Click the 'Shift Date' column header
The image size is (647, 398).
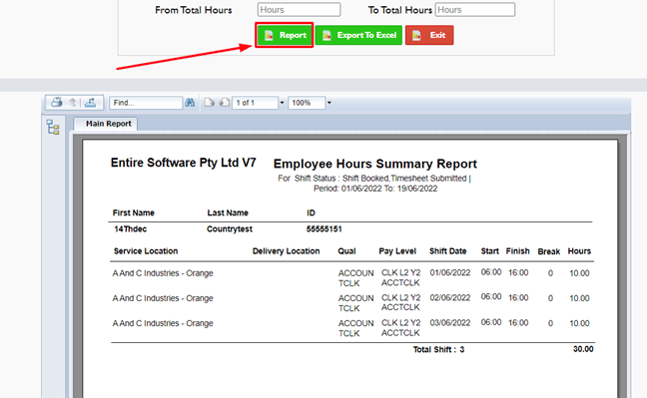tap(448, 251)
